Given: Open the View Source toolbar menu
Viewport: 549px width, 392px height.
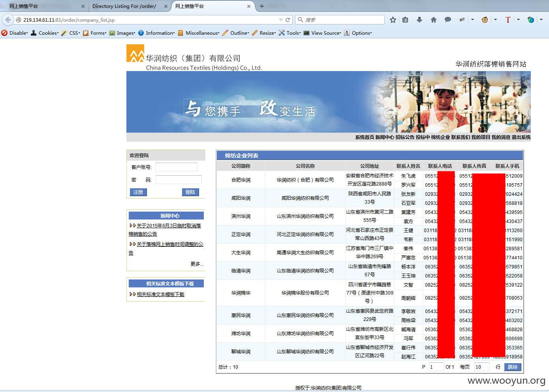Looking at the screenshot, I should pos(322,33).
